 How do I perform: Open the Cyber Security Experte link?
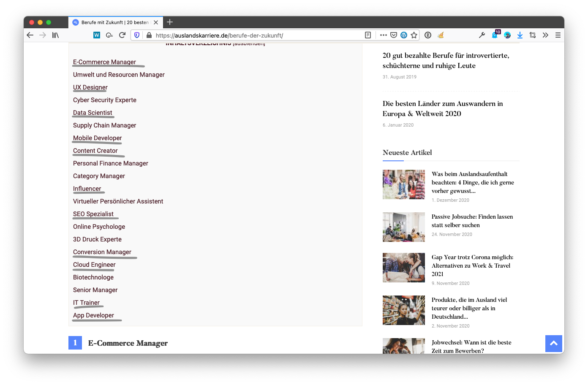pos(105,100)
